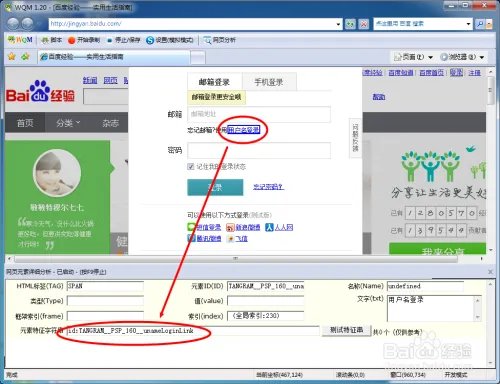Switch to the 手机登录 phone login tab
This screenshot has width=500, height=384.
269,82
